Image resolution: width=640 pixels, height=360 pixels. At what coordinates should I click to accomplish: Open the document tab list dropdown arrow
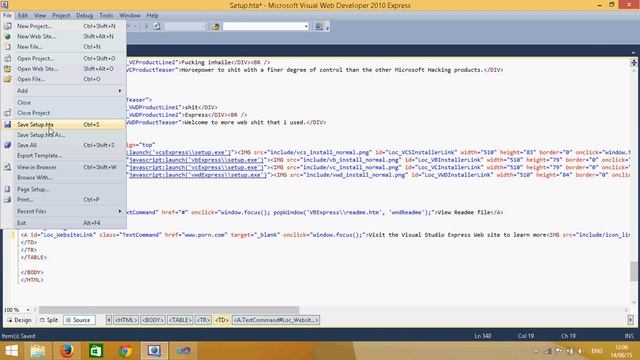(x=633, y=52)
